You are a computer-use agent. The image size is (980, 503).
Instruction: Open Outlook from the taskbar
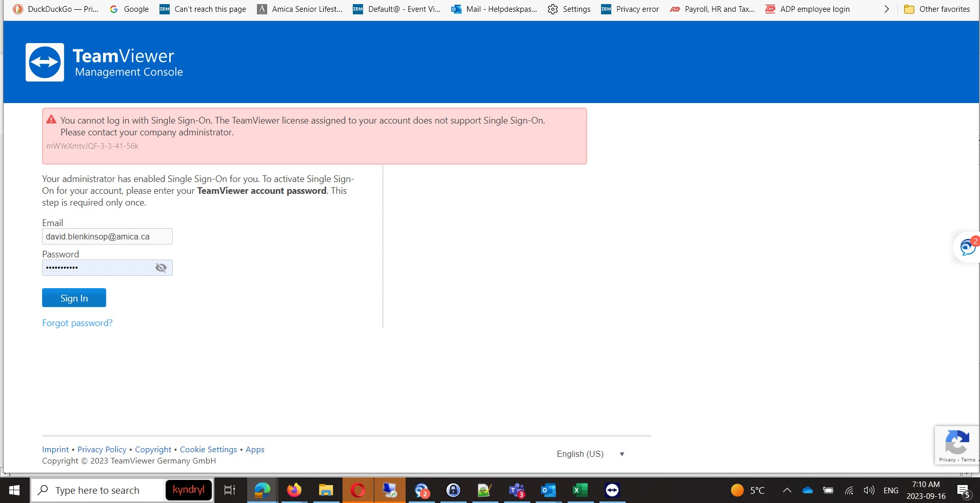[549, 490]
